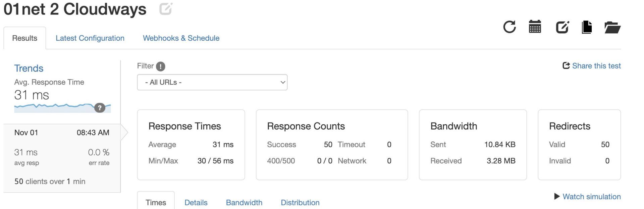
Task: Open the Bandwidth results view
Action: (244, 202)
